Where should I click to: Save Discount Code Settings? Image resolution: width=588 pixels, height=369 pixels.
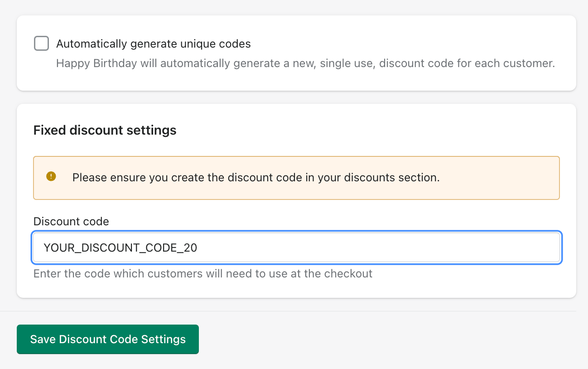(x=108, y=339)
